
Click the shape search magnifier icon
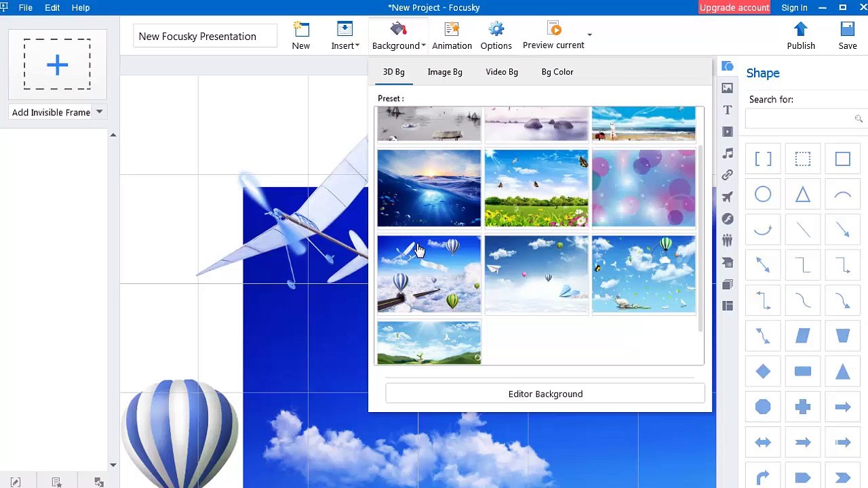tap(859, 119)
